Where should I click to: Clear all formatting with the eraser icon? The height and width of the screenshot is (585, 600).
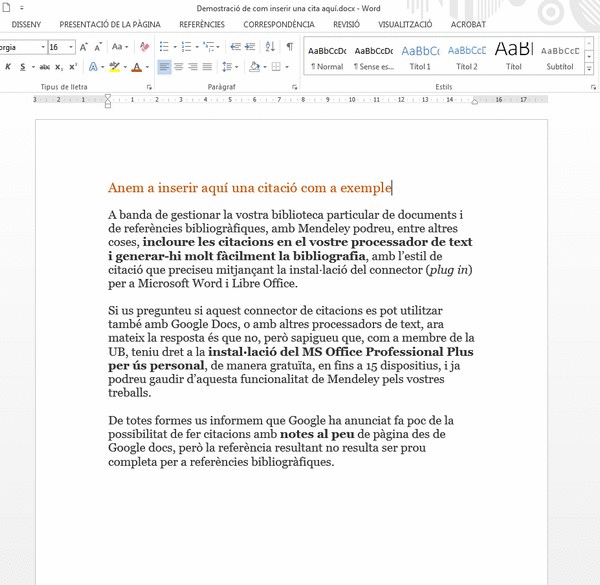pyautogui.click(x=145, y=47)
